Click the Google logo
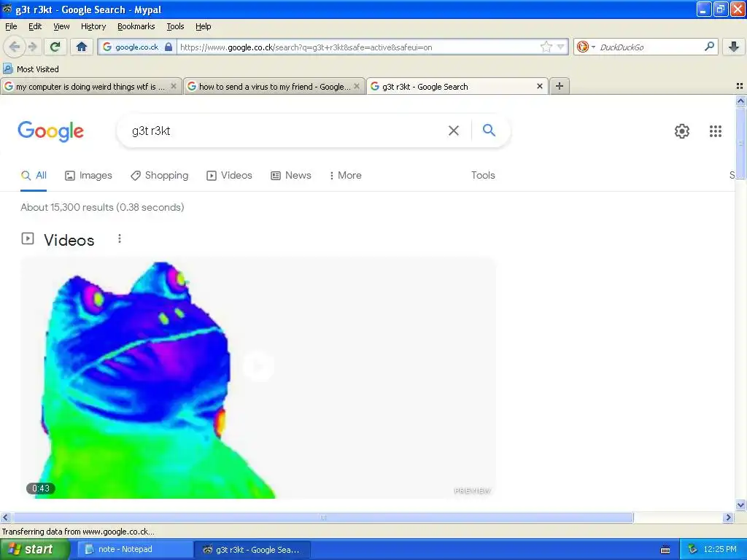The image size is (747, 560). point(51,131)
